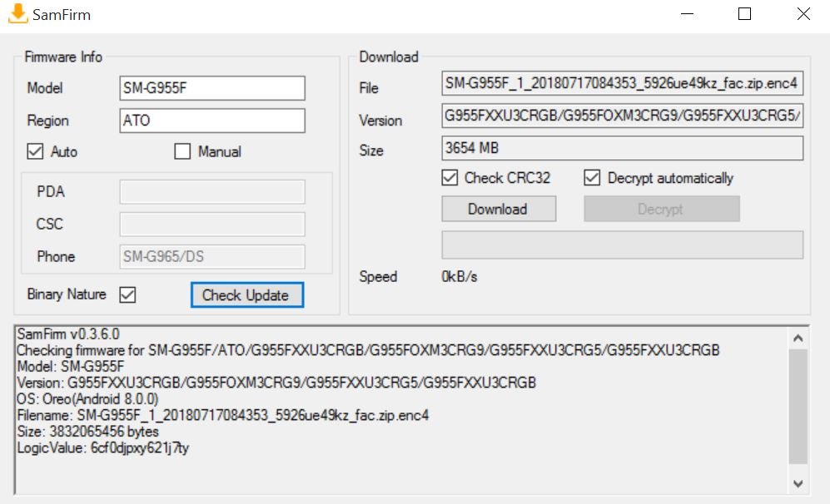Minimize the SamFirm window

(x=687, y=14)
